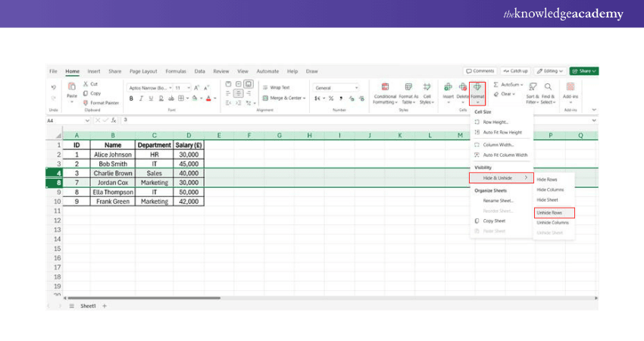Click the Find & Select magnifier icon
Viewport: 644px width, 341px height.
pos(548,88)
